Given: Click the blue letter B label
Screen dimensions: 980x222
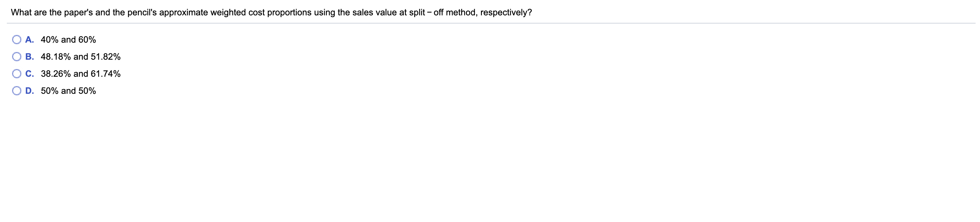Looking at the screenshot, I should 29,56.
